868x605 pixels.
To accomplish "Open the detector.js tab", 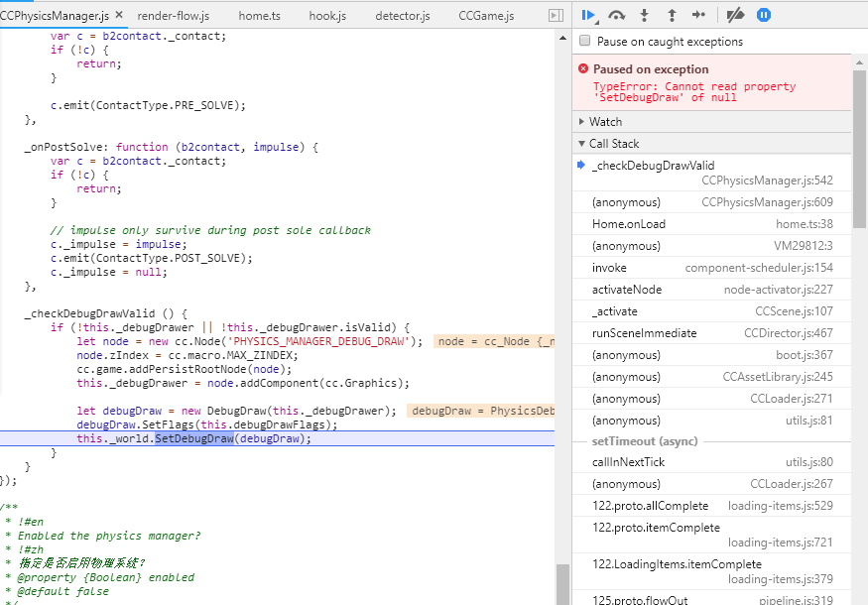I will [402, 16].
